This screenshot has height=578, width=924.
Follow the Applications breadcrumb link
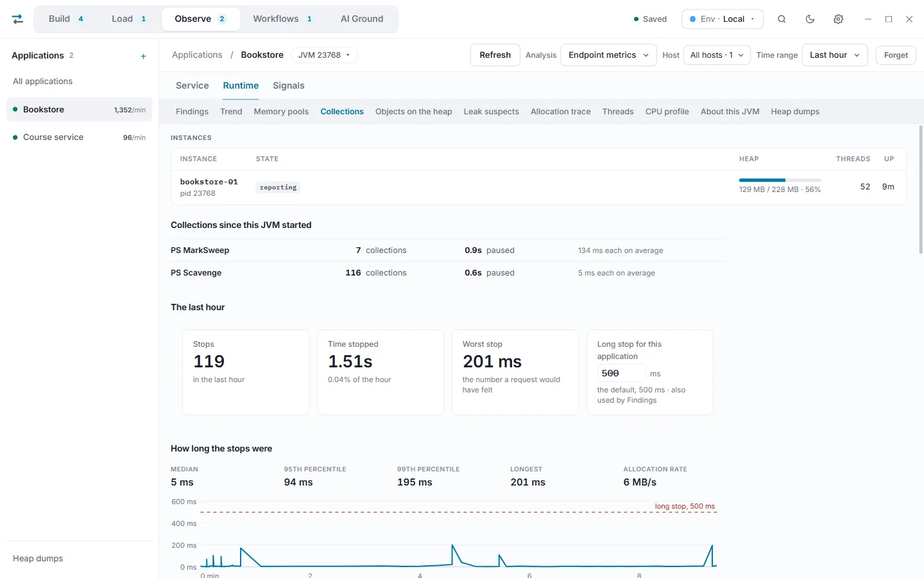coord(197,55)
